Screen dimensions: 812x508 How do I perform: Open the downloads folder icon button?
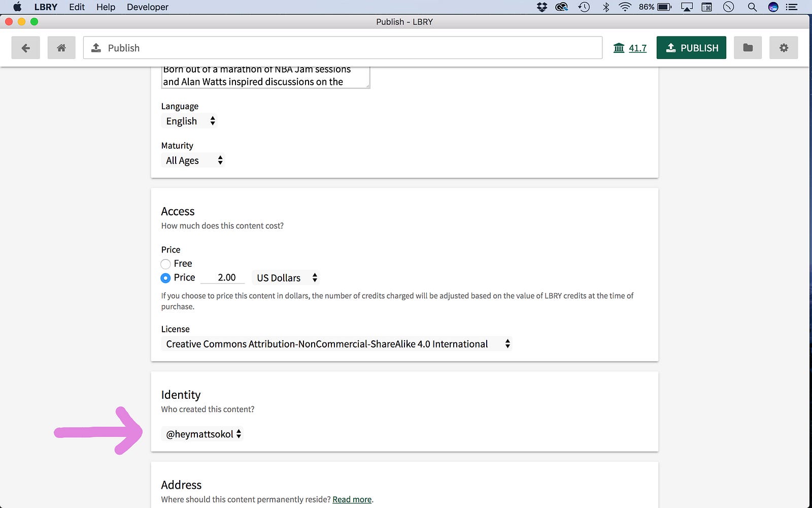pyautogui.click(x=748, y=48)
